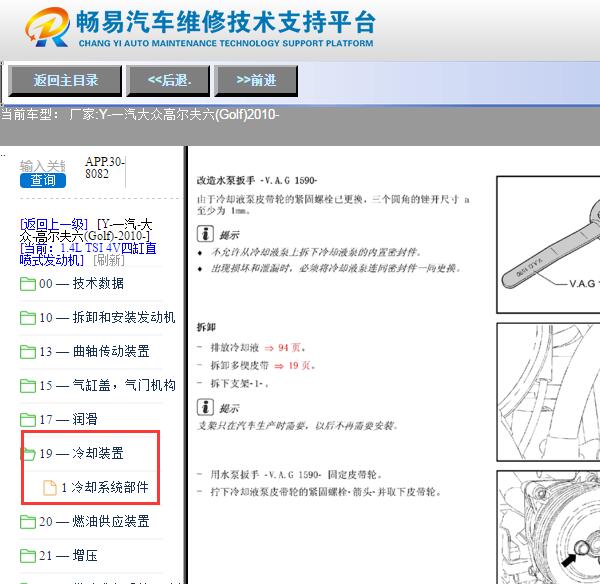The image size is (600, 584).
Task: Go forward with >>前进 button
Action: 256,80
